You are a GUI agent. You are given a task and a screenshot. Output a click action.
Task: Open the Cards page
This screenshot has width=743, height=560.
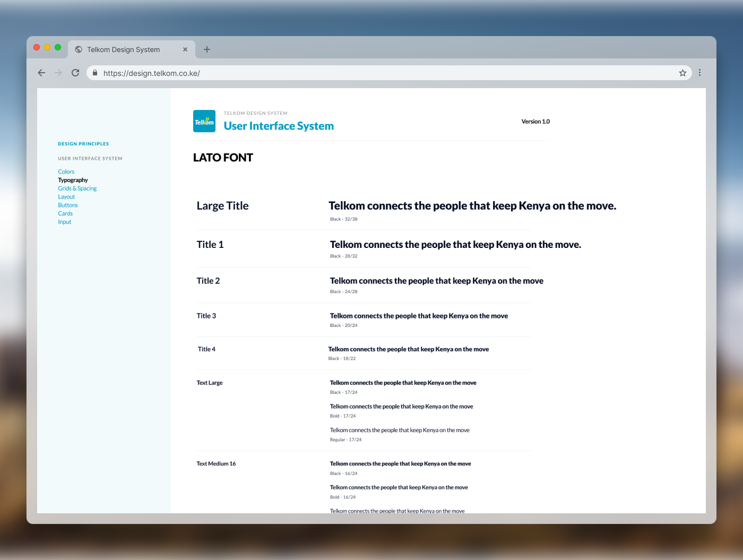[x=65, y=213]
